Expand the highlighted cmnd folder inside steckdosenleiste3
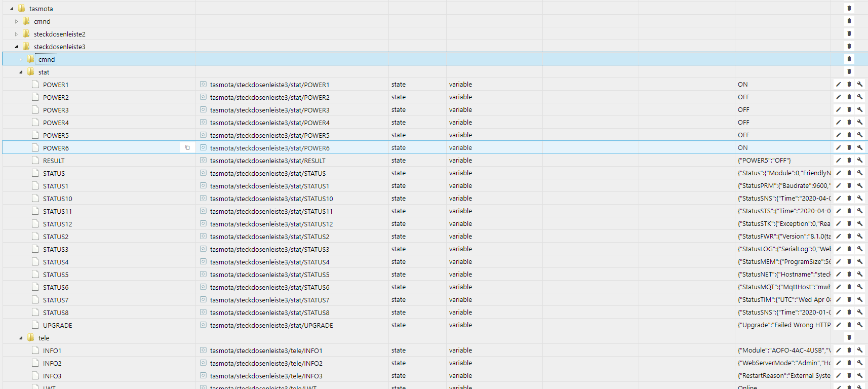Image resolution: width=868 pixels, height=389 pixels. pyautogui.click(x=21, y=59)
